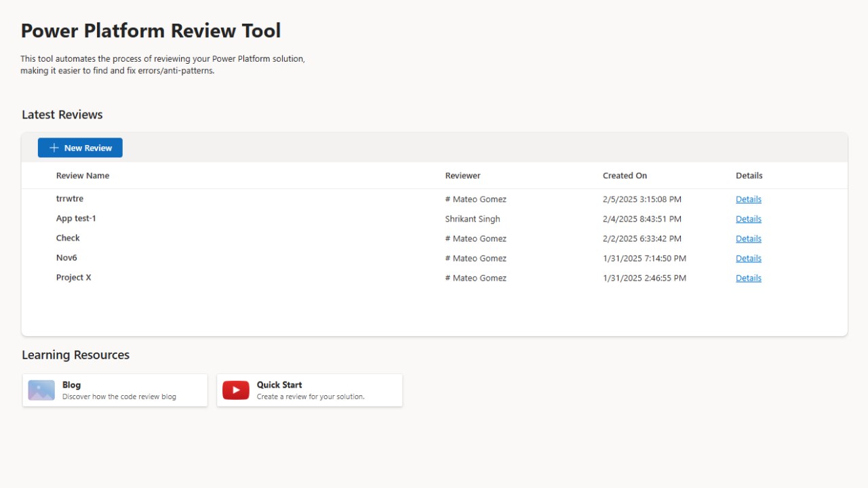Click Mateo Gomez in Nov6 row

coord(476,258)
